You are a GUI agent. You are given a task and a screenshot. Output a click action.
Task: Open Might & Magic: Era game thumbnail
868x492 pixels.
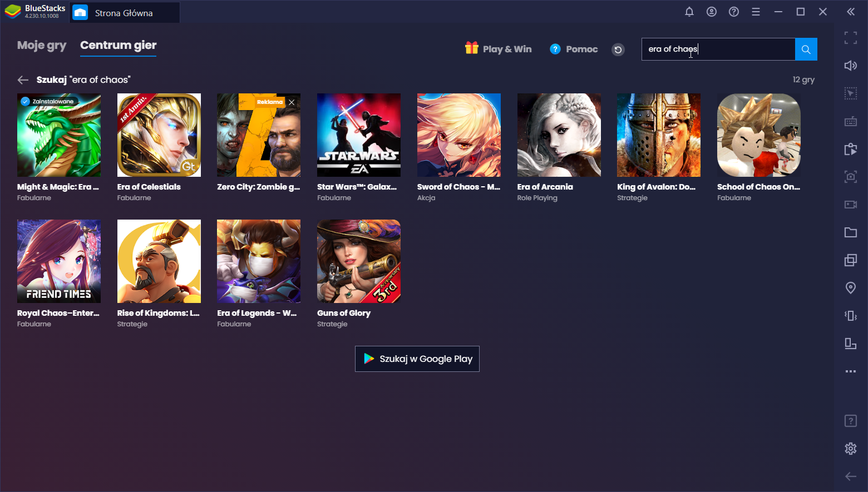[59, 135]
